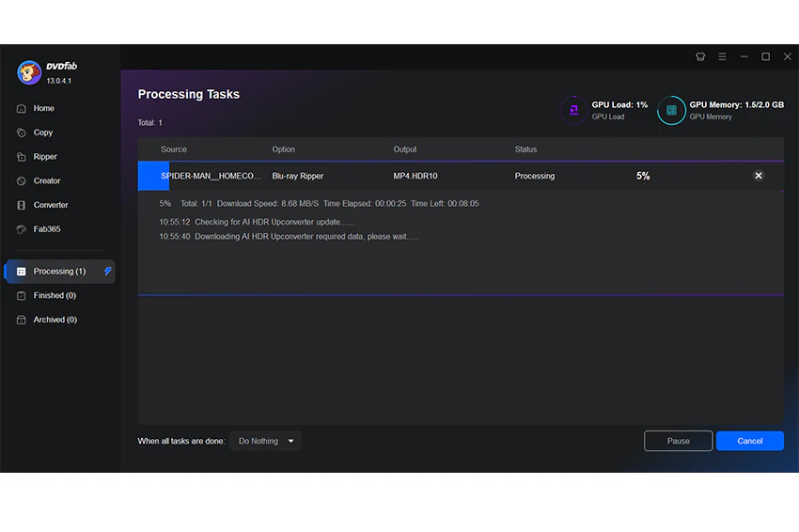Click the Total: 1 count
799x532 pixels.
pos(149,123)
